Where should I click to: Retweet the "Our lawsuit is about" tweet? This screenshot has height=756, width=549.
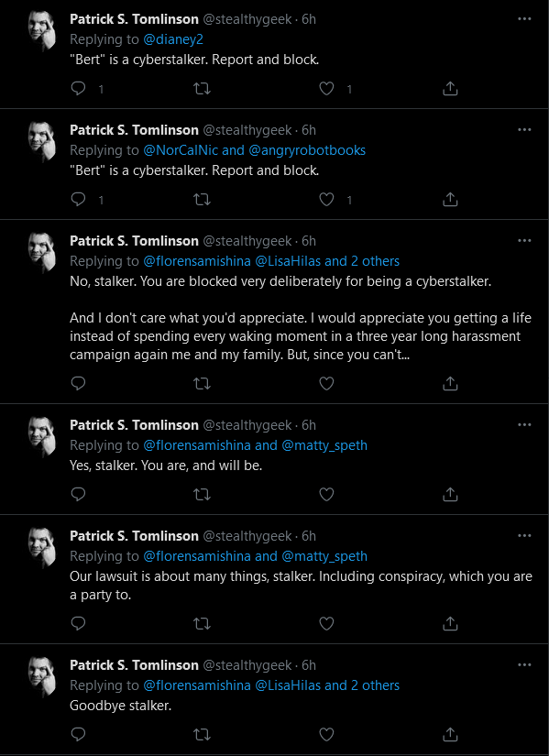[x=202, y=624]
